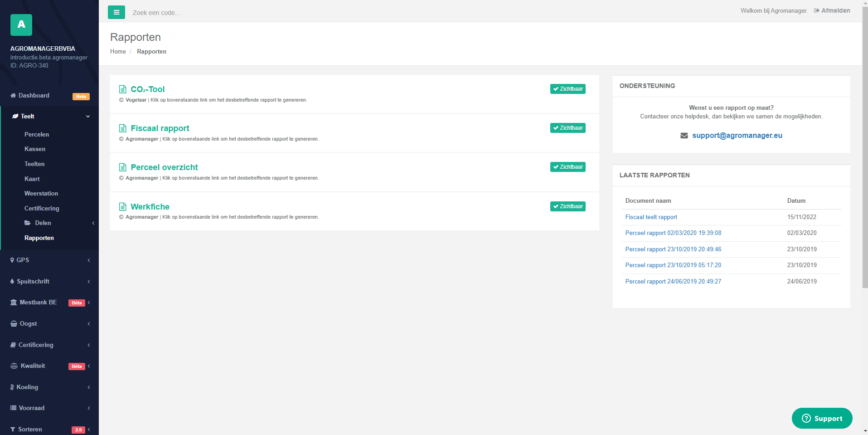Screen dimensions: 868x435
Task: Click the GPS map pin icon
Action: (x=12, y=260)
